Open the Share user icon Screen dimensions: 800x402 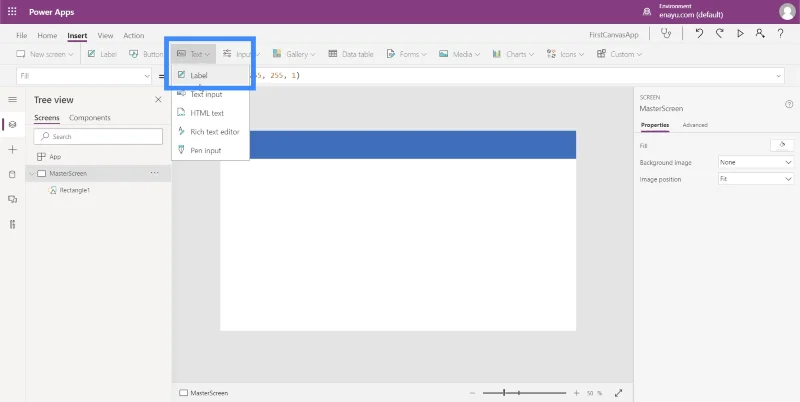pos(760,34)
